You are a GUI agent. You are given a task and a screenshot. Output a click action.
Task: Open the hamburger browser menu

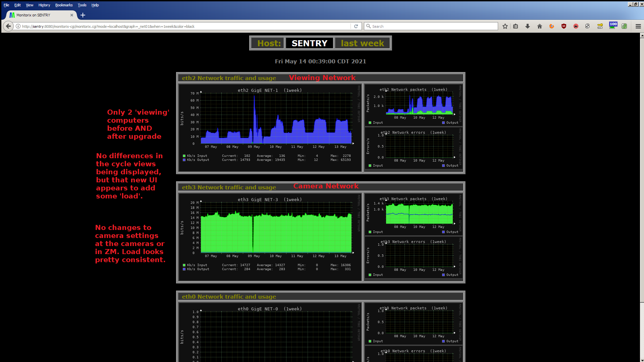638,26
